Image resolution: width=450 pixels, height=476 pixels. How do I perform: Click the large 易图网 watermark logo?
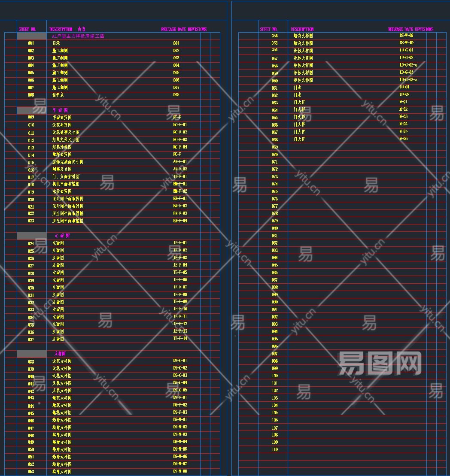pyautogui.click(x=380, y=364)
